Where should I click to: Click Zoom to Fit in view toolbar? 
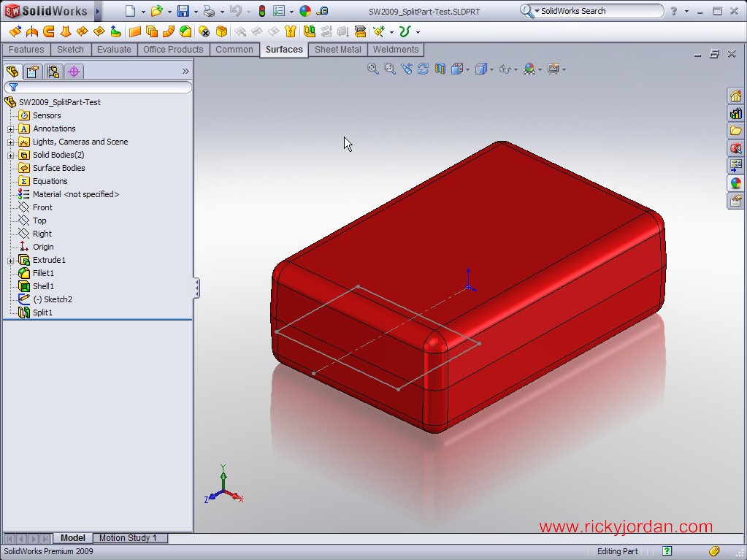pyautogui.click(x=373, y=69)
